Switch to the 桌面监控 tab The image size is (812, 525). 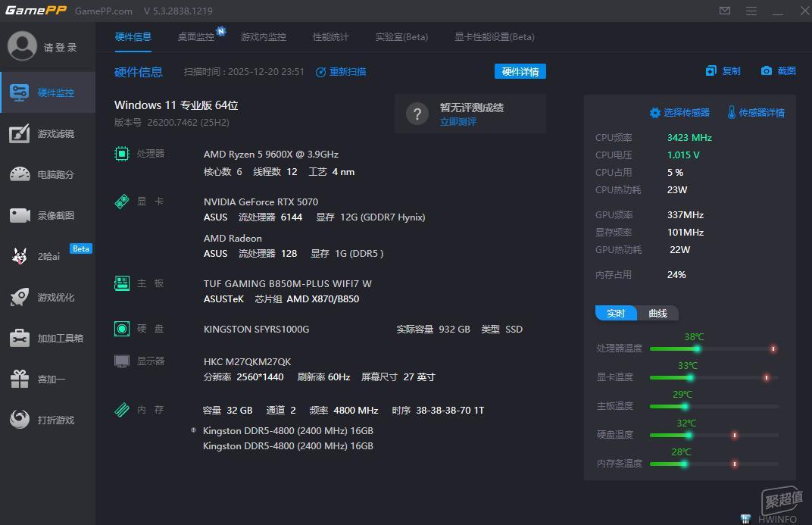(x=195, y=36)
